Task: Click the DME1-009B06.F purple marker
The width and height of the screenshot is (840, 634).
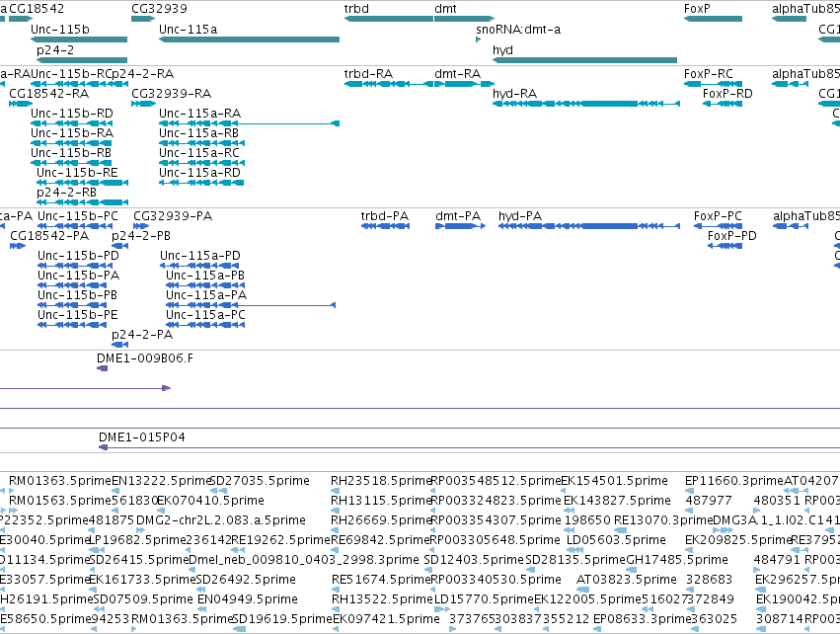Action: [x=103, y=368]
